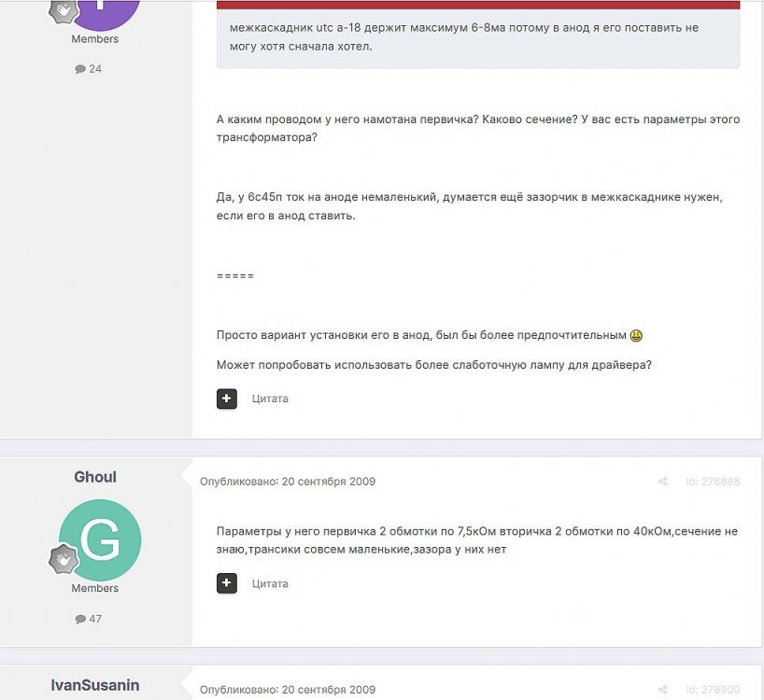
Task: Click share icon on Ghoul's post header
Action: point(662,482)
